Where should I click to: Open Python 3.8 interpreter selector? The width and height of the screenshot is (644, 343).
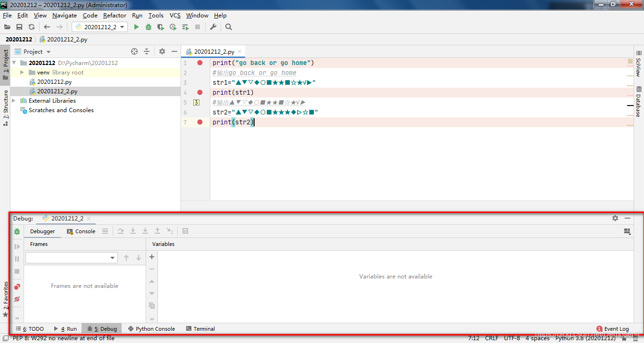(x=586, y=338)
